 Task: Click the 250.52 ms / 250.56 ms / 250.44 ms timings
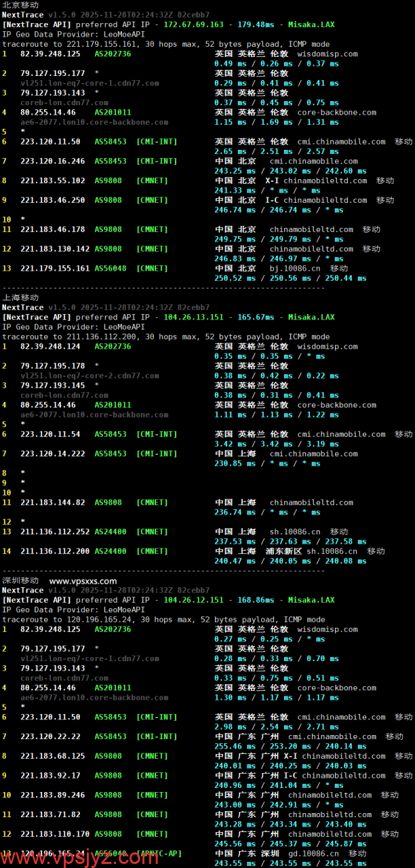tap(290, 279)
